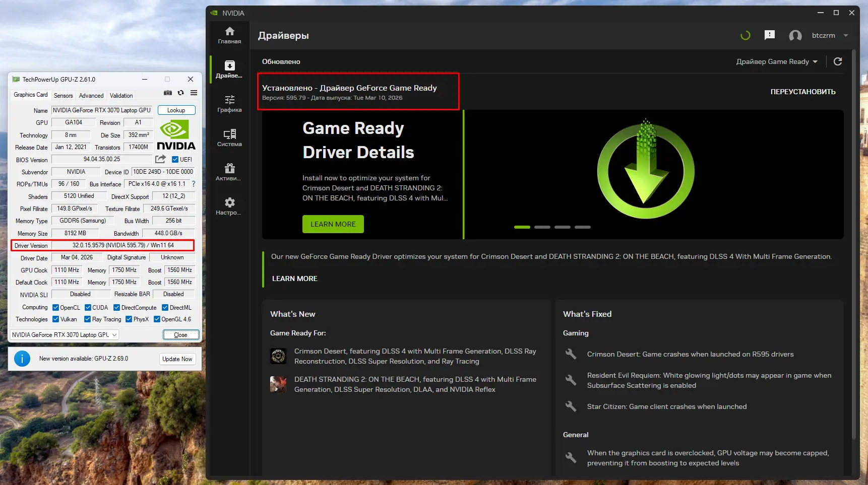This screenshot has height=485, width=868.
Task: Click the white LEARN MORE link below banner
Action: (x=295, y=279)
